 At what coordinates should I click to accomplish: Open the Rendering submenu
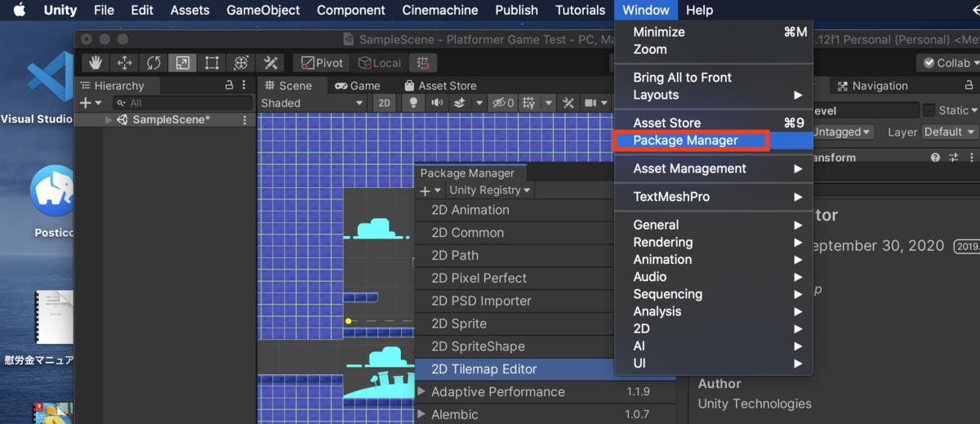point(713,242)
